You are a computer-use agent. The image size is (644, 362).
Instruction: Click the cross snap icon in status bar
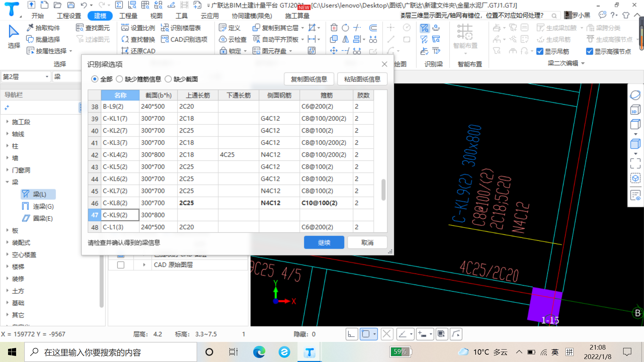tap(387, 334)
